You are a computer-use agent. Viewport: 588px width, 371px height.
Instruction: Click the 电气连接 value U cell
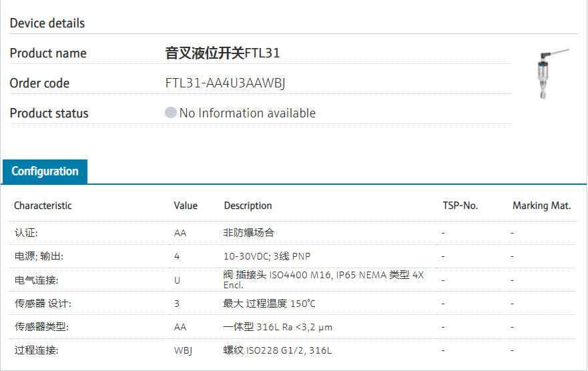pyautogui.click(x=177, y=280)
